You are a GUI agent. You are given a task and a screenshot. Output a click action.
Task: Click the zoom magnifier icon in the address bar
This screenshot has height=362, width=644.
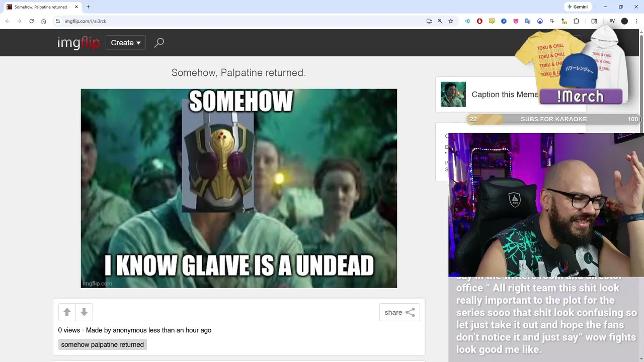(x=440, y=21)
